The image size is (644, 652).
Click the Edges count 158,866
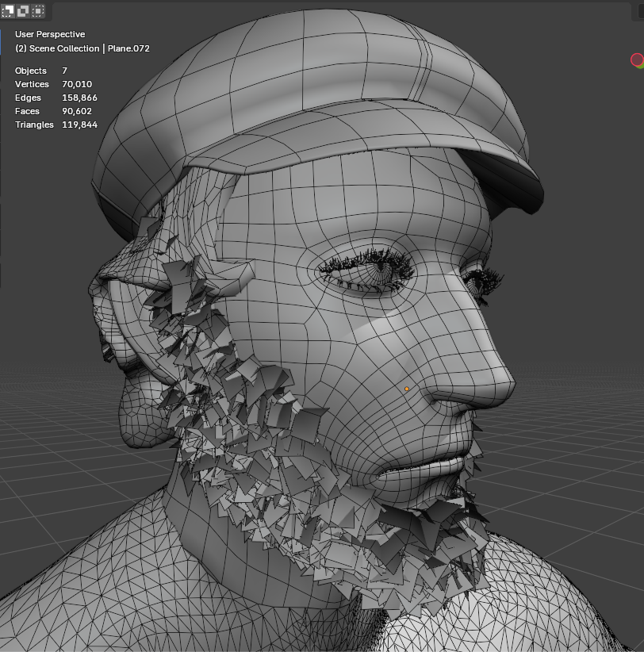point(79,98)
